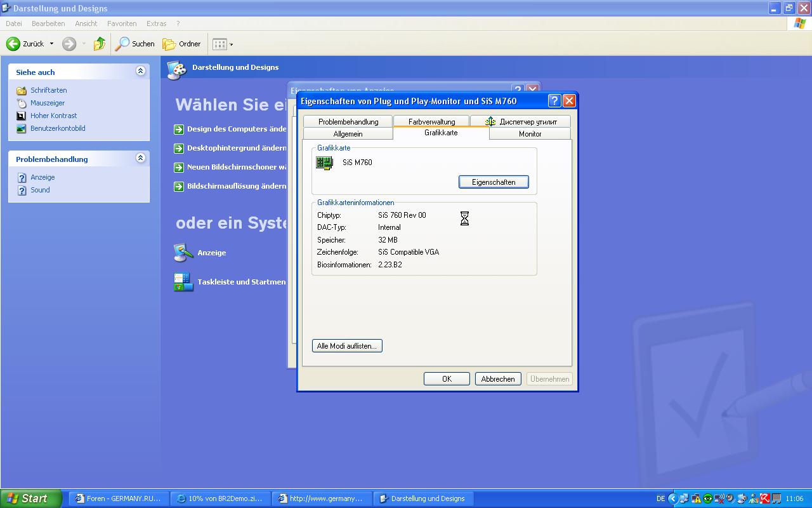The width and height of the screenshot is (812, 508).
Task: Click the Eigenschaften button for the graphics card
Action: 494,182
